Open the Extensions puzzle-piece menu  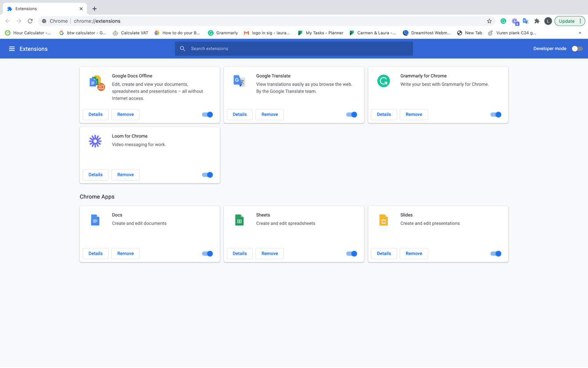coord(537,21)
